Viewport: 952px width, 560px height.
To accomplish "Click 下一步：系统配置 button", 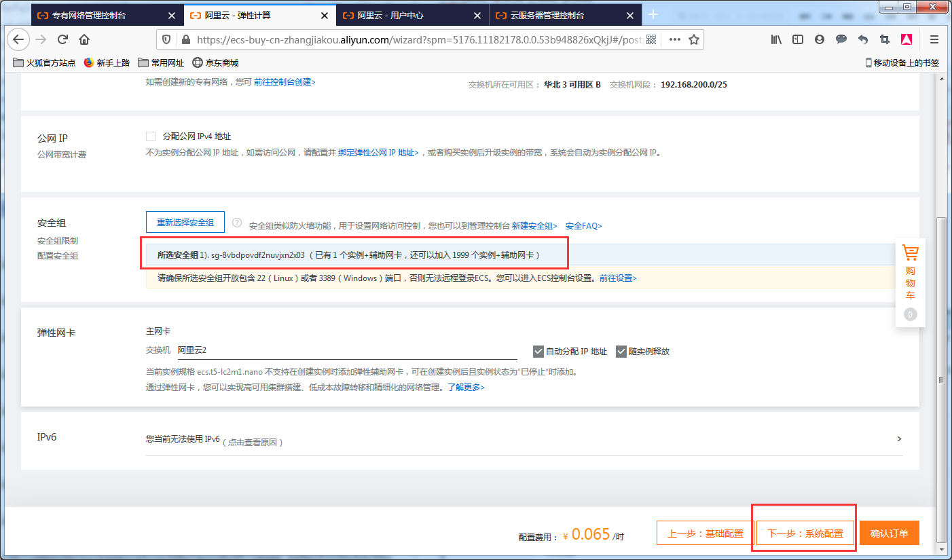I will 804,533.
